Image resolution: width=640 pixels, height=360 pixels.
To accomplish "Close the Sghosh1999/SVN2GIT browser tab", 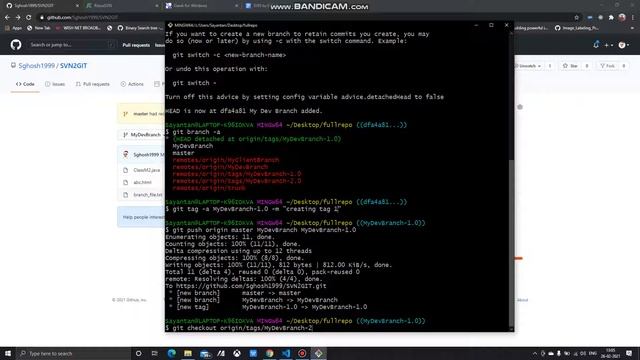I will (x=77, y=6).
